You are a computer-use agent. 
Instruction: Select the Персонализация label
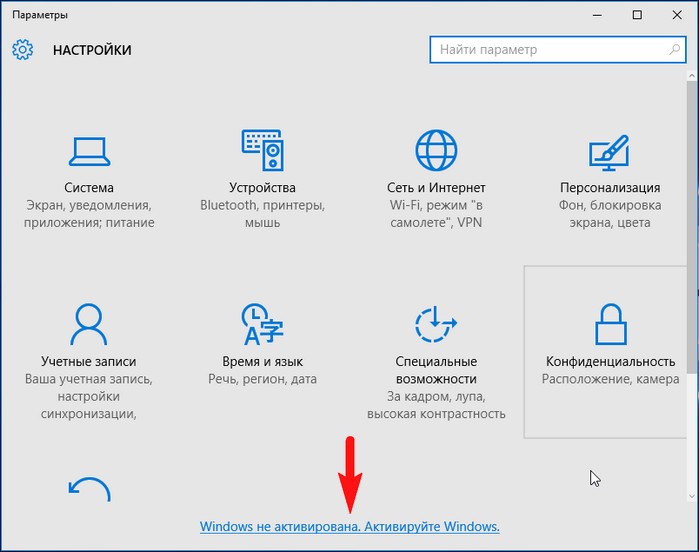610,188
